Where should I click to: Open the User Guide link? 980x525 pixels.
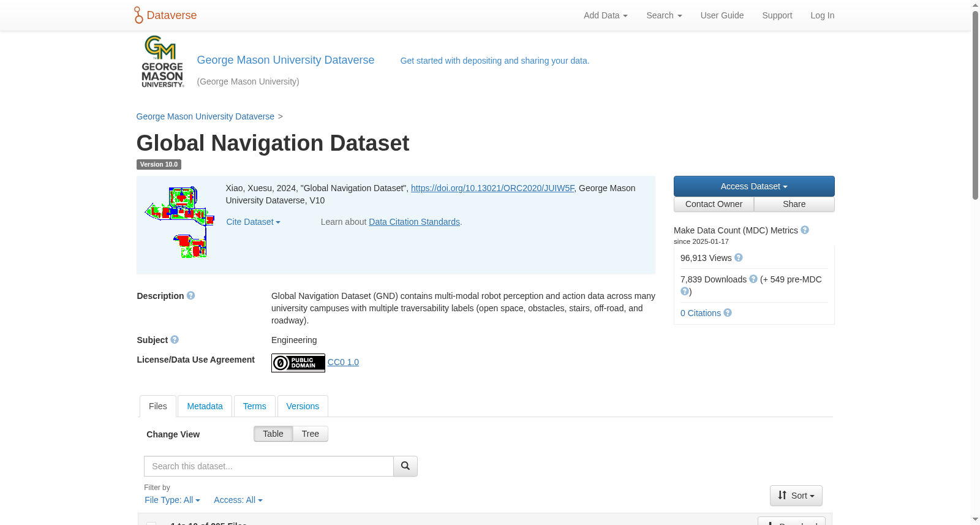(x=722, y=15)
